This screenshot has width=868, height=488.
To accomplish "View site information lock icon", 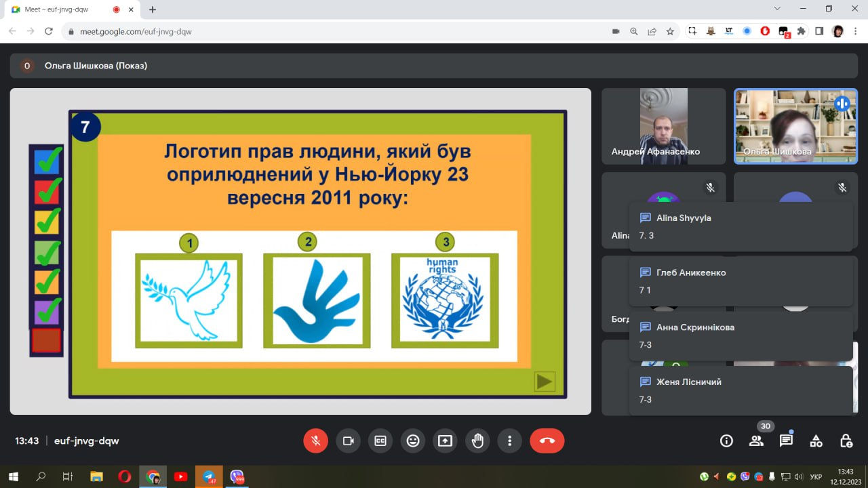I will 71,31.
